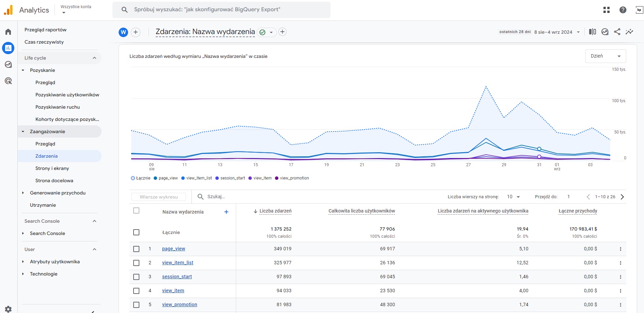Screen dimensions: 644x313
Task: Open Czas rzeczywisty report
Action: point(44,42)
